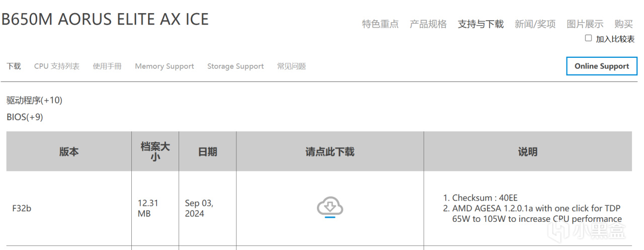Screen dimensions: 644x250
Task: Click the 购买 link
Action: click(x=623, y=24)
